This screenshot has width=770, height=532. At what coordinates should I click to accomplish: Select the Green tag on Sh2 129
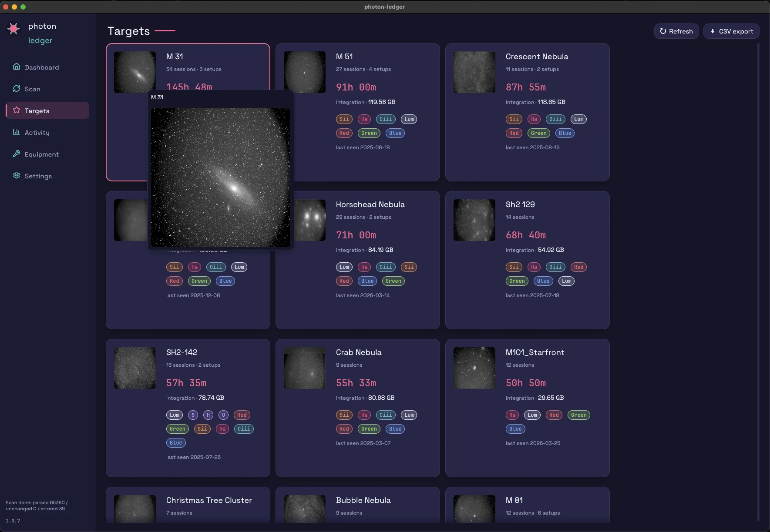pyautogui.click(x=517, y=281)
